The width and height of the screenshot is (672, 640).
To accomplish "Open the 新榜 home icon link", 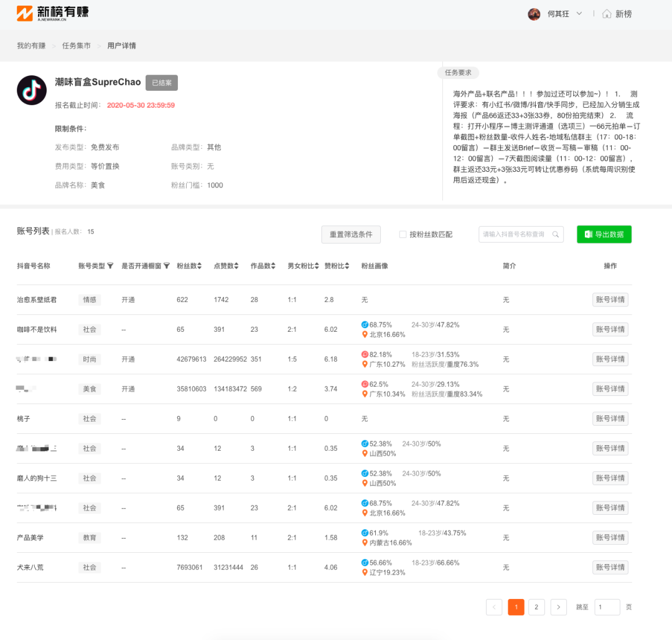I will (x=606, y=14).
